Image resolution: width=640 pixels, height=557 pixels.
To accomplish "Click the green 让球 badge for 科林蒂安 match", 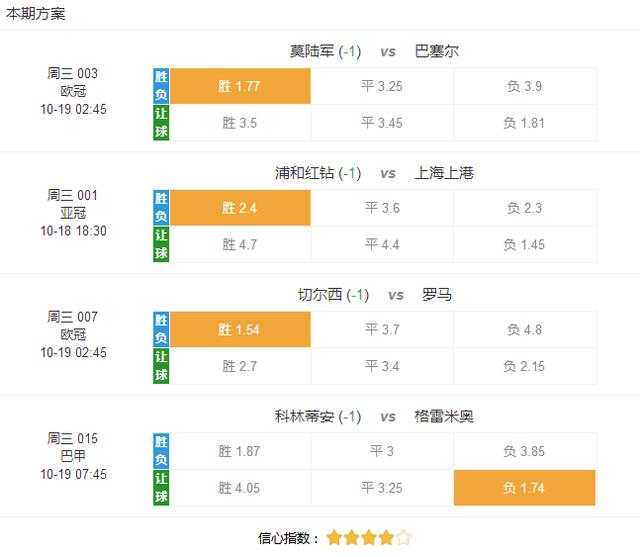I will 161,488.
